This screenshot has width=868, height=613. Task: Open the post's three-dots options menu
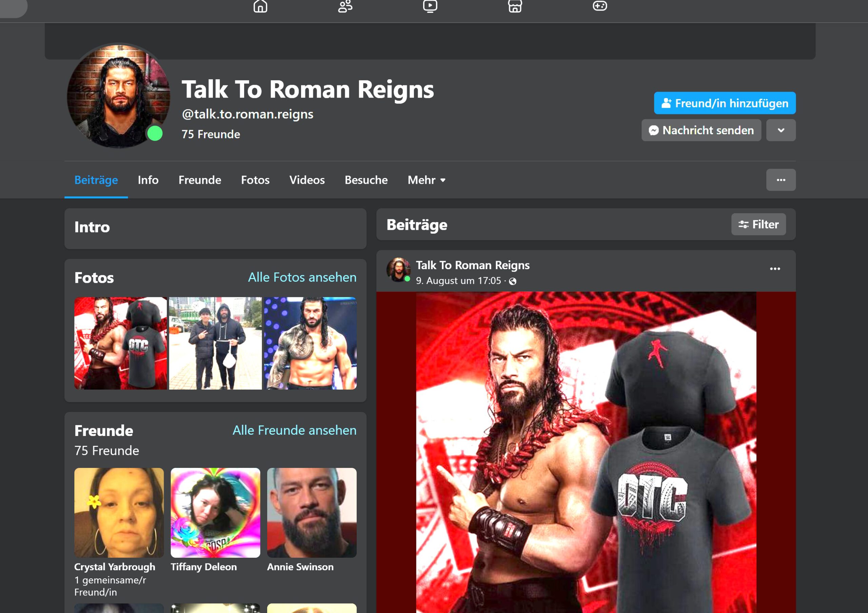(x=775, y=269)
